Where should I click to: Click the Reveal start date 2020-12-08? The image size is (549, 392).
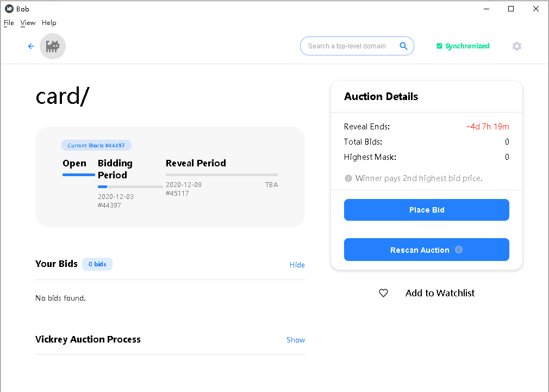[x=184, y=185]
